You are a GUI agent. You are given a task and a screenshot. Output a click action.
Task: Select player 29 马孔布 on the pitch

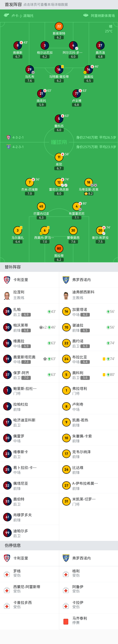pos(29,70)
